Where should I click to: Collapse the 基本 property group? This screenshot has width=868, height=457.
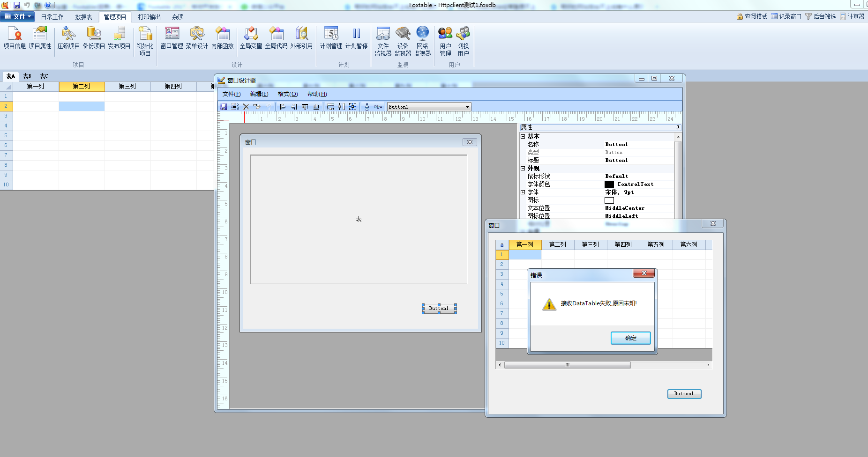[523, 136]
